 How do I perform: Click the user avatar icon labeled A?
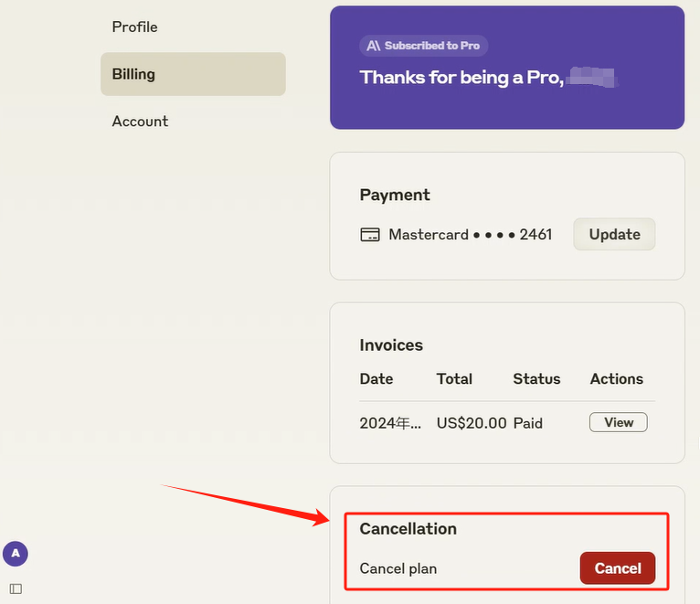click(16, 553)
